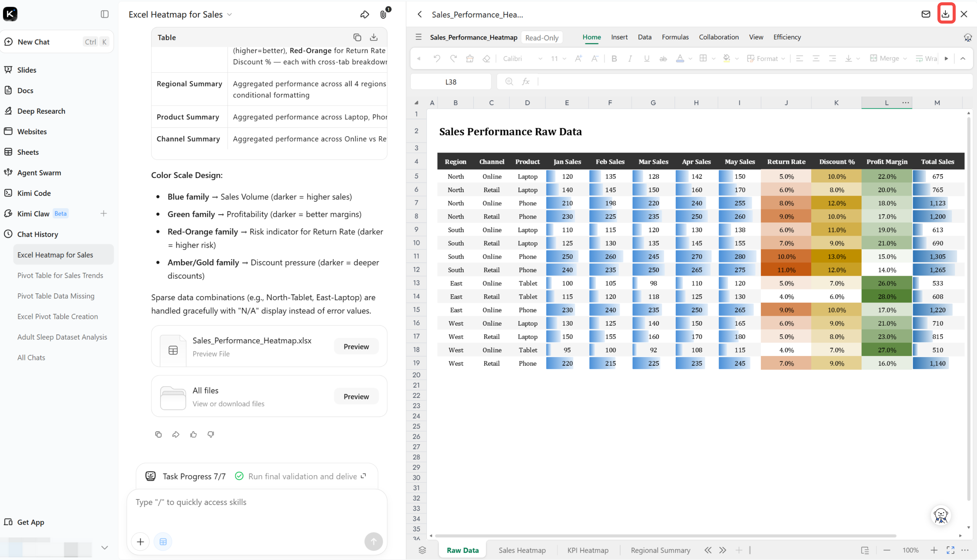The image size is (977, 560).
Task: Switch to the Sales Heatmap sheet
Action: (x=522, y=550)
